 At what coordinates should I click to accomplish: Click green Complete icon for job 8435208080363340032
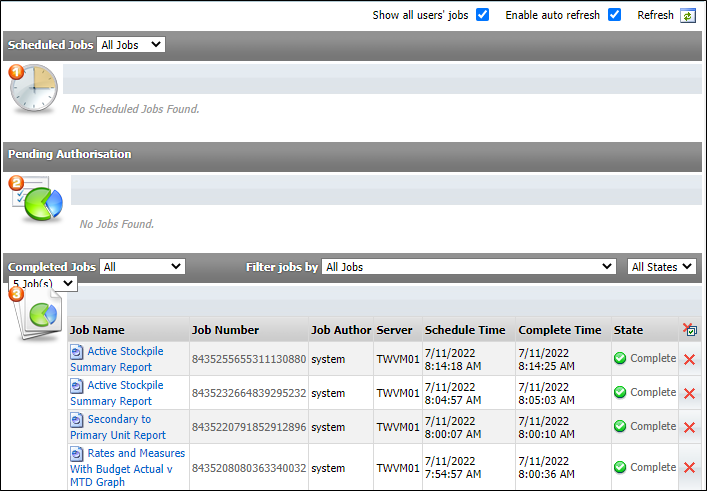(x=620, y=467)
